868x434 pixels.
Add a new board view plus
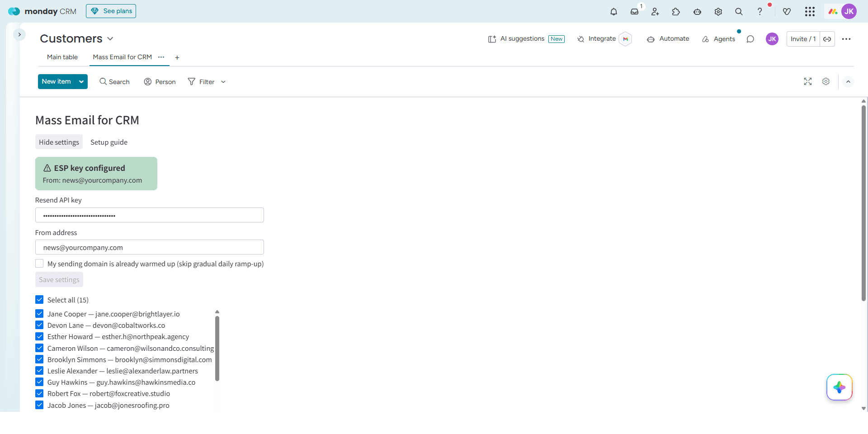(177, 57)
